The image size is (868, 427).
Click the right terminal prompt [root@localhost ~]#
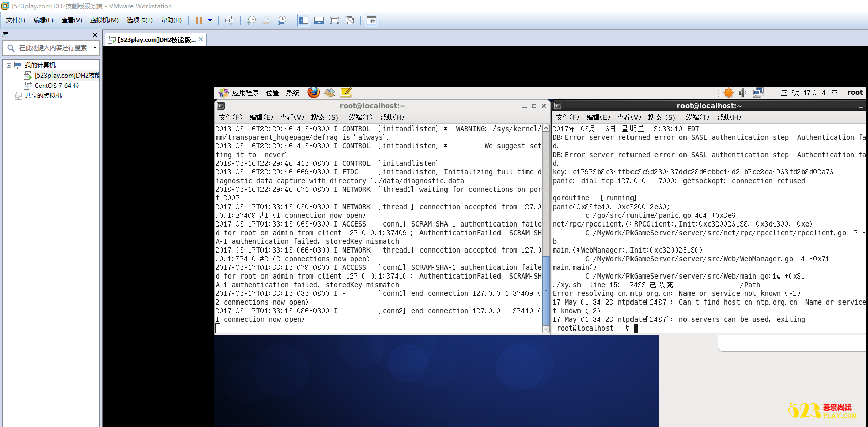(x=591, y=328)
